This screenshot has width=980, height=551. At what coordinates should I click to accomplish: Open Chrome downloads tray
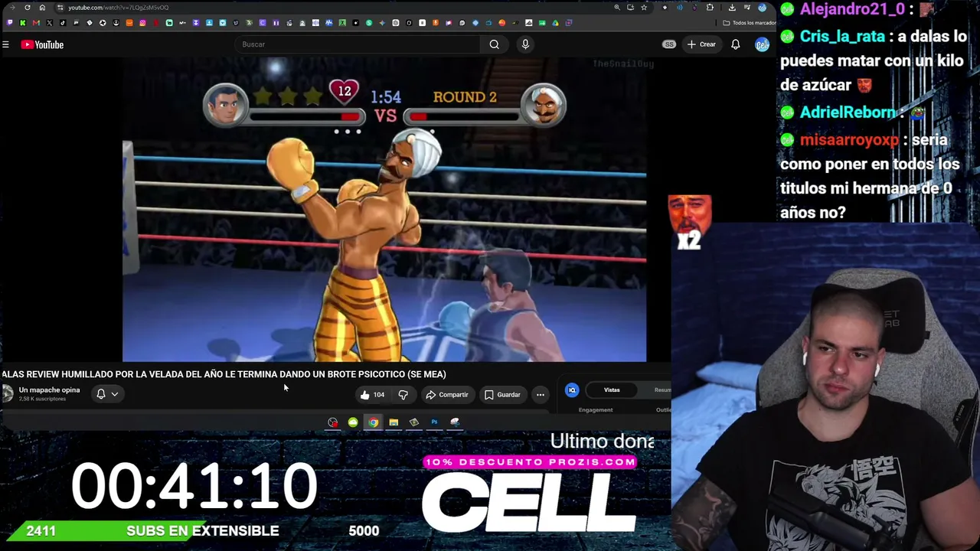pos(732,8)
